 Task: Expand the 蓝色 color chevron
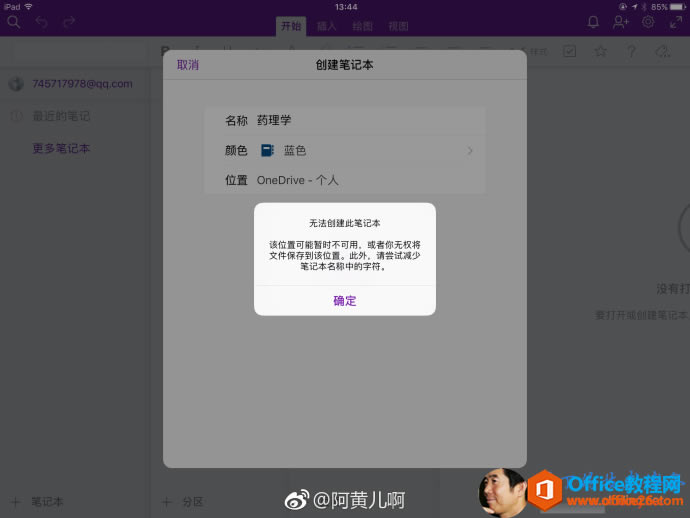[470, 151]
